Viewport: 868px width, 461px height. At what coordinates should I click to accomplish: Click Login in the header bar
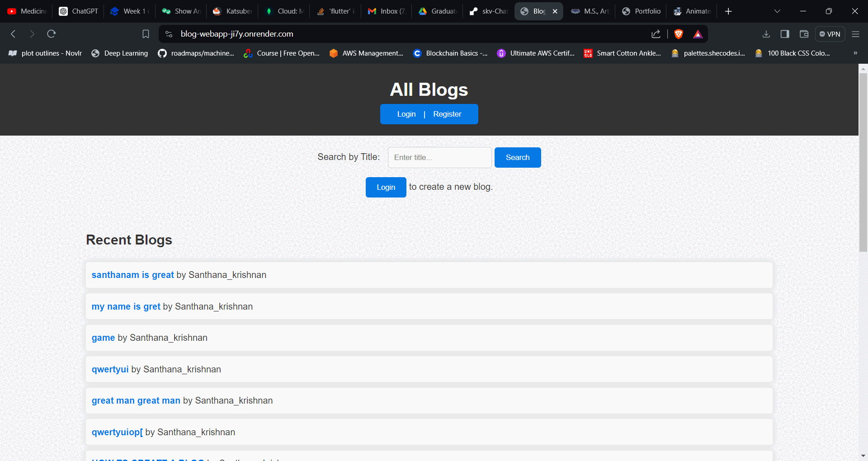click(406, 114)
